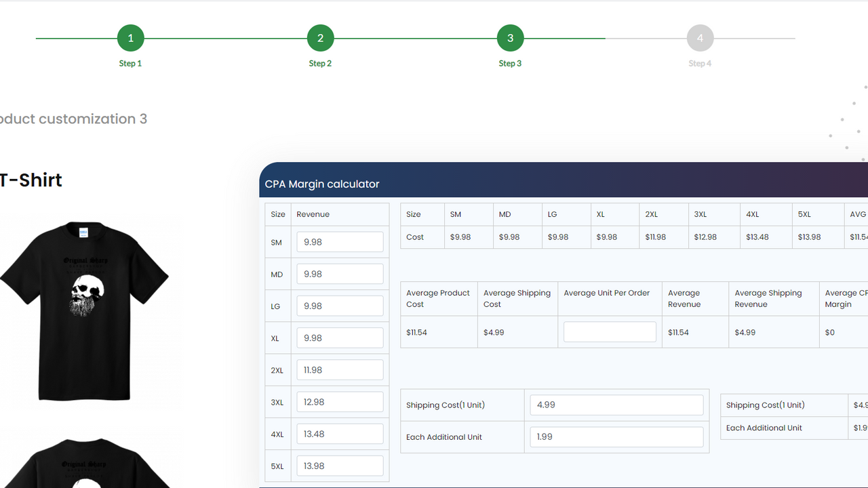
Task: Select Step 2 circle in the stepper
Action: pyautogui.click(x=320, y=38)
